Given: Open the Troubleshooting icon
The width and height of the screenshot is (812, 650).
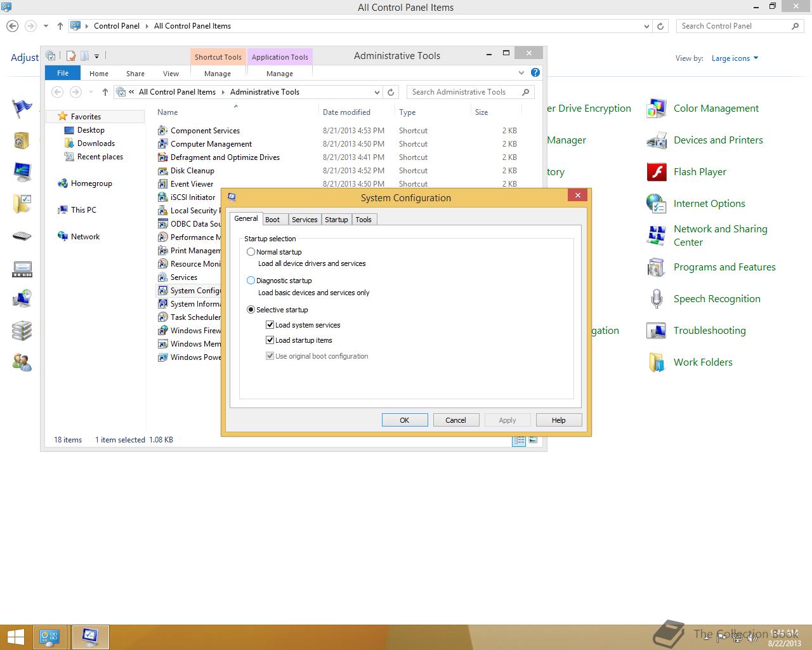Looking at the screenshot, I should 656,331.
